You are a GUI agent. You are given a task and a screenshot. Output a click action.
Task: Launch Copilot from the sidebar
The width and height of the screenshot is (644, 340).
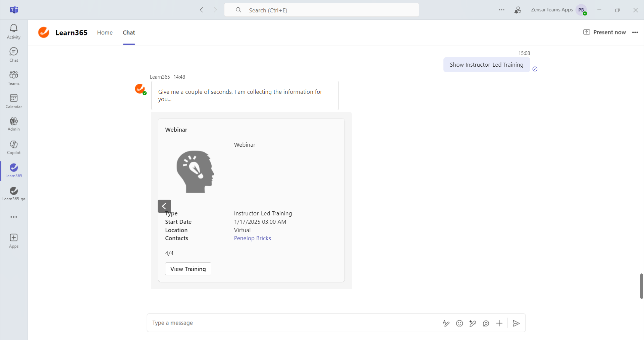coord(14,147)
